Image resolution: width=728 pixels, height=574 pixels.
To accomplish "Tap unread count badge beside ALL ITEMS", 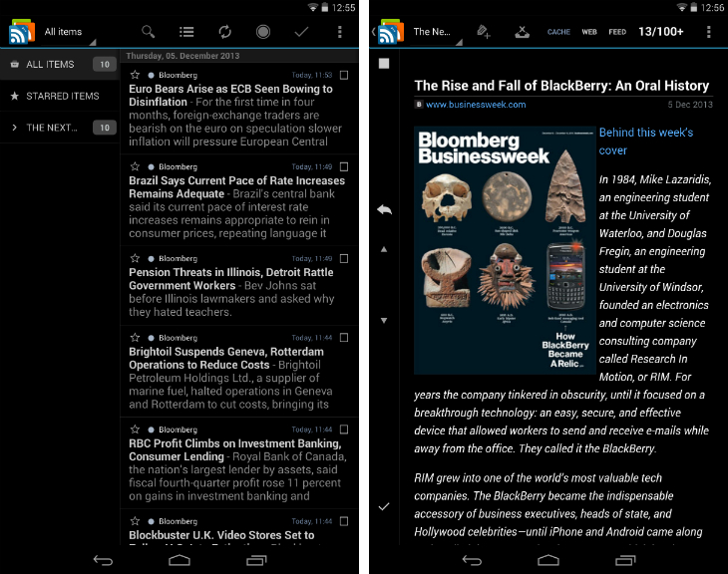I will tap(105, 64).
